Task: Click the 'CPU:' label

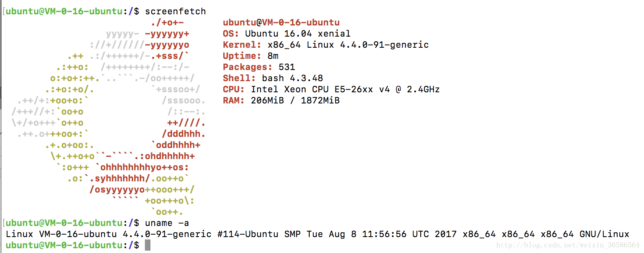Action: [x=234, y=89]
